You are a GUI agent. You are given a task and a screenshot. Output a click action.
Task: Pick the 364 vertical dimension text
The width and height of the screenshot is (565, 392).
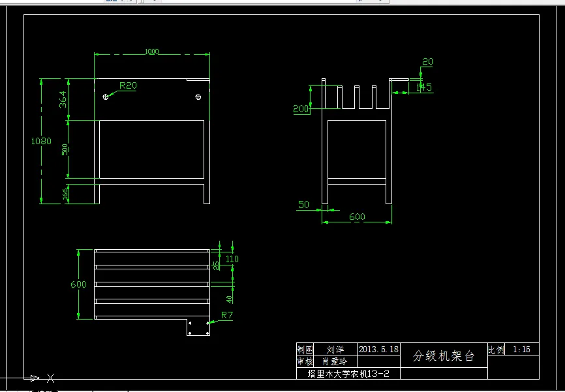coord(63,99)
